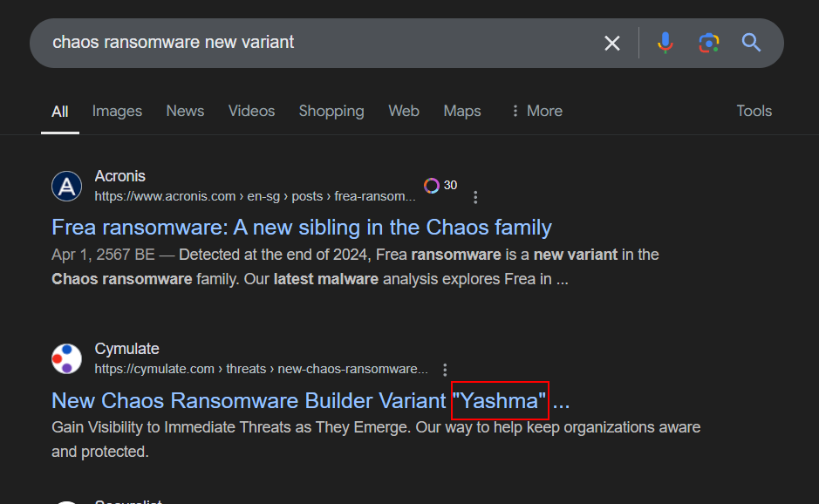Screen dimensions: 819x504
Task: Click the cymulate.com breadcrumb URL
Action: pos(261,369)
